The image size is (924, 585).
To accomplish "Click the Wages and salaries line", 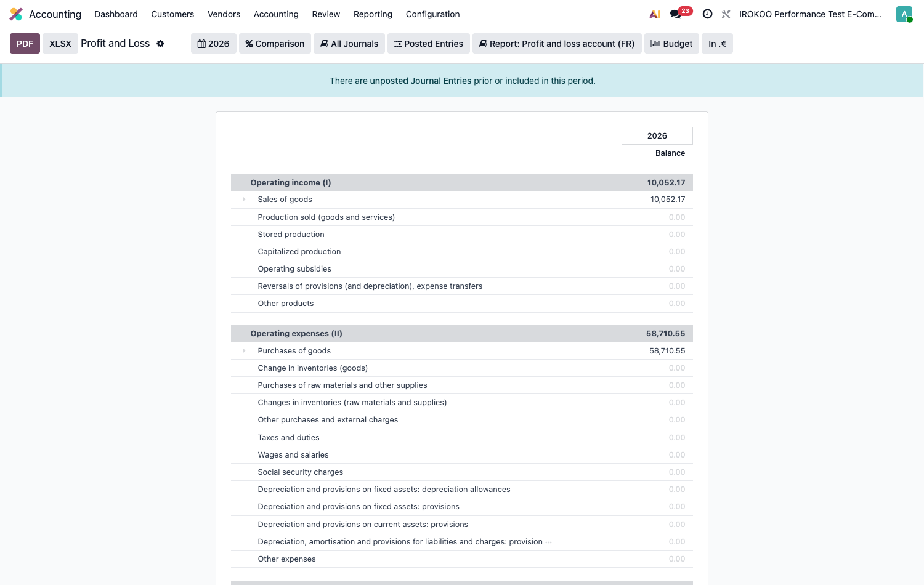I will [x=462, y=455].
